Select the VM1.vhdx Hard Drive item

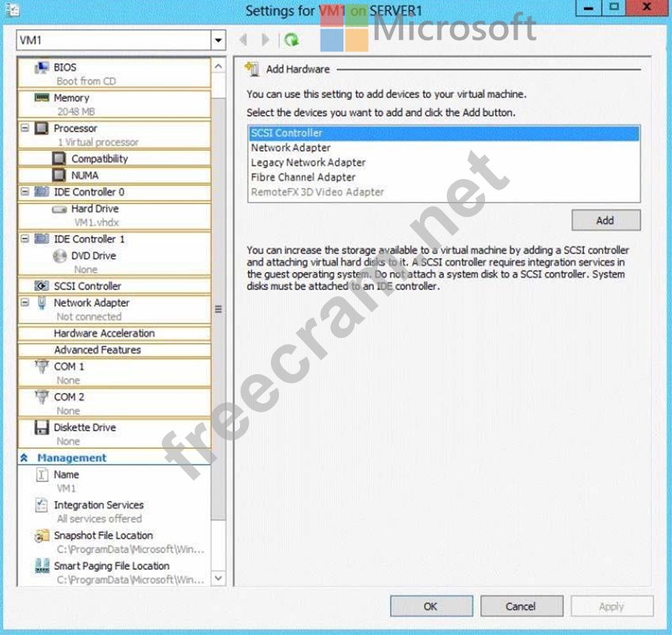114,216
